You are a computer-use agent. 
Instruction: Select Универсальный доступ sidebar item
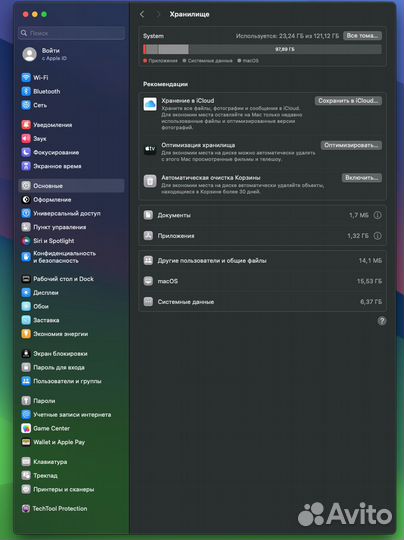click(71, 213)
